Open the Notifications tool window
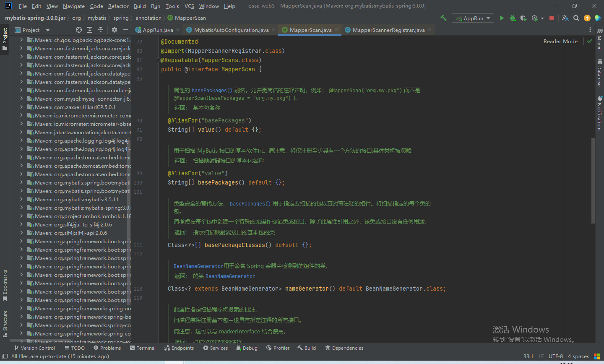604x364 pixels. click(599, 113)
